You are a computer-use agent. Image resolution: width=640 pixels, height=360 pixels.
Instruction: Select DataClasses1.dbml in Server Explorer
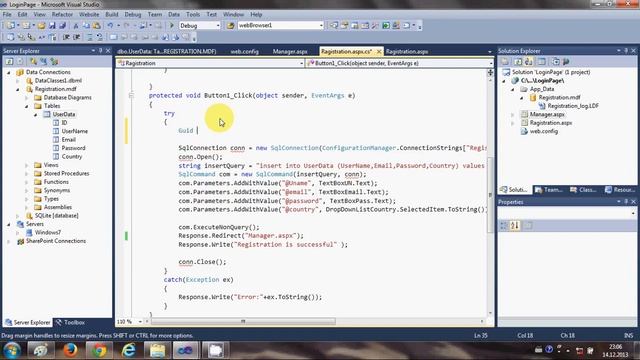58,81
